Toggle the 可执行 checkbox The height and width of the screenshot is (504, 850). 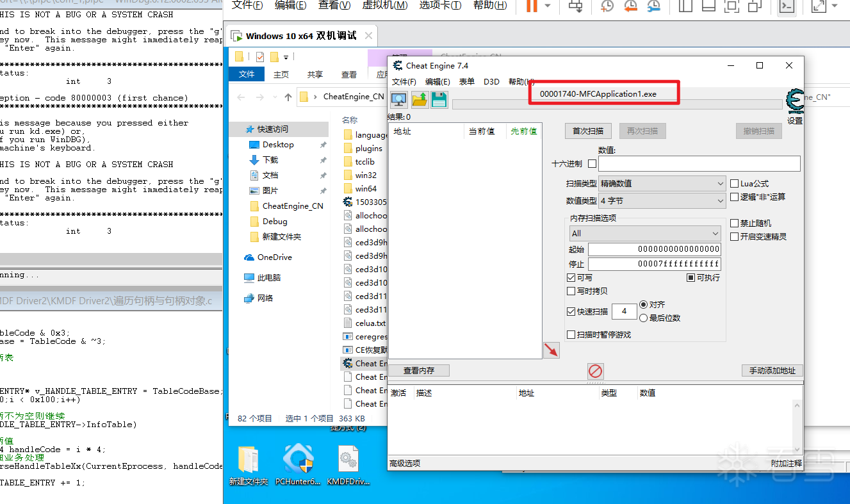pos(691,278)
